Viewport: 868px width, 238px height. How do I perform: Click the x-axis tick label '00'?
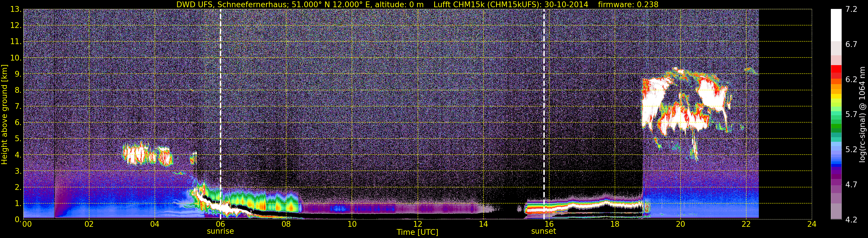coord(27,224)
